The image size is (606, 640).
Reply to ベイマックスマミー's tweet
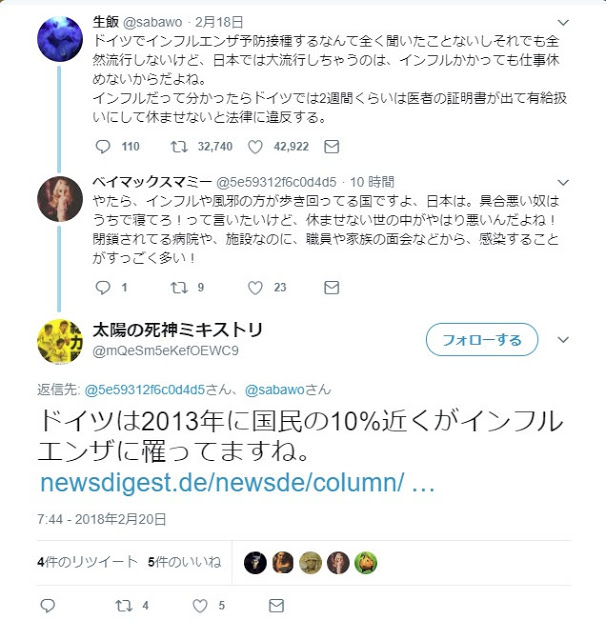102,288
